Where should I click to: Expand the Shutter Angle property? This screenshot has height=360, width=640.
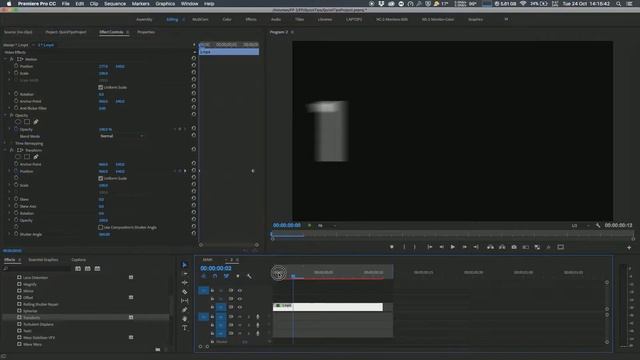[10, 234]
